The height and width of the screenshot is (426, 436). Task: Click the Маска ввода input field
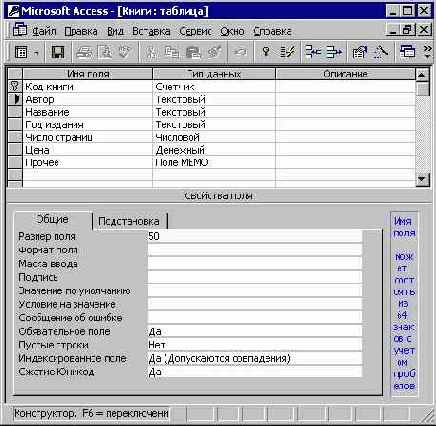[x=255, y=264]
